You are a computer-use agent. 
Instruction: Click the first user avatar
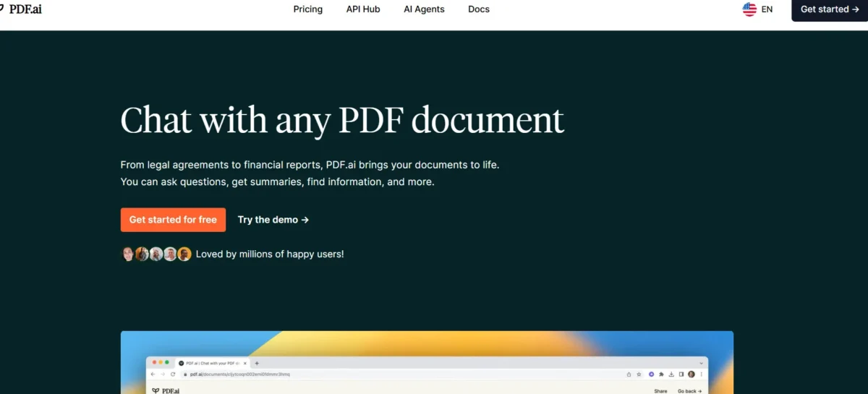click(127, 254)
